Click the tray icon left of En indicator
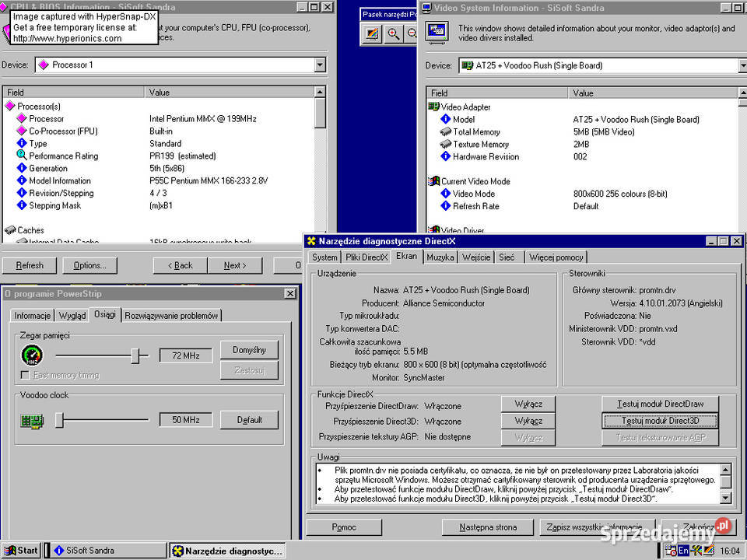Image resolution: width=747 pixels, height=560 pixels. [x=671, y=551]
